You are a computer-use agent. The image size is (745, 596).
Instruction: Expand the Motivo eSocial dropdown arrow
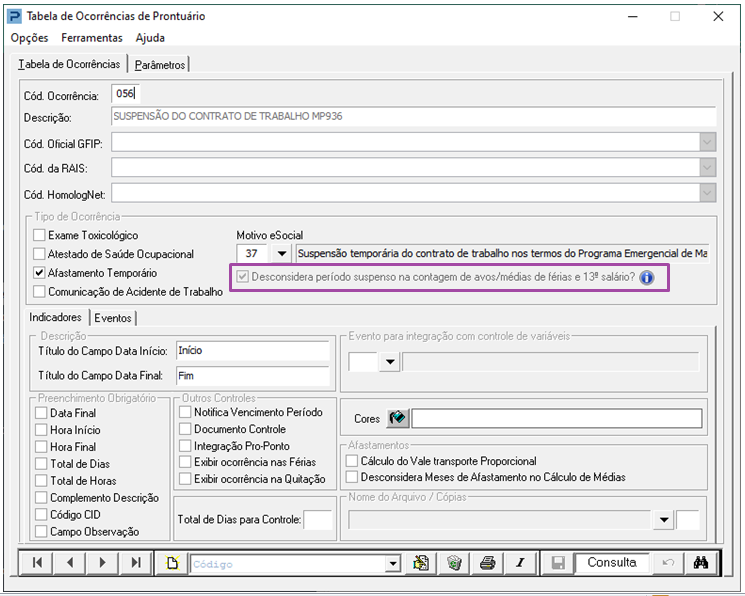coord(281,254)
